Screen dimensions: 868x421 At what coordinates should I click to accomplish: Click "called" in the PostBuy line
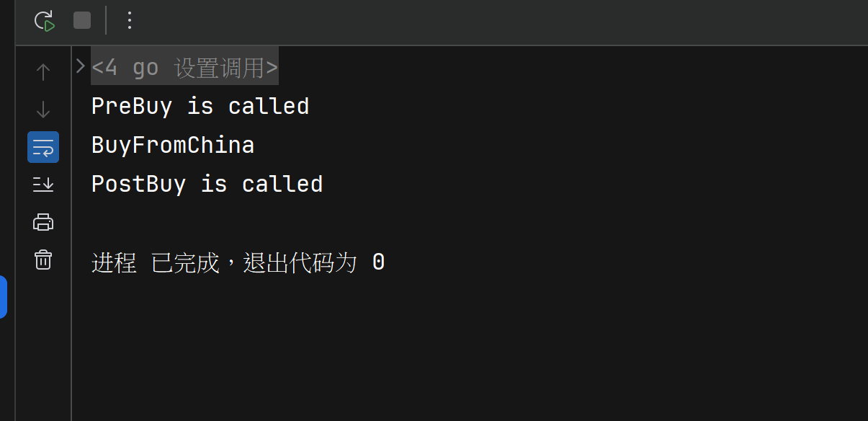click(282, 185)
